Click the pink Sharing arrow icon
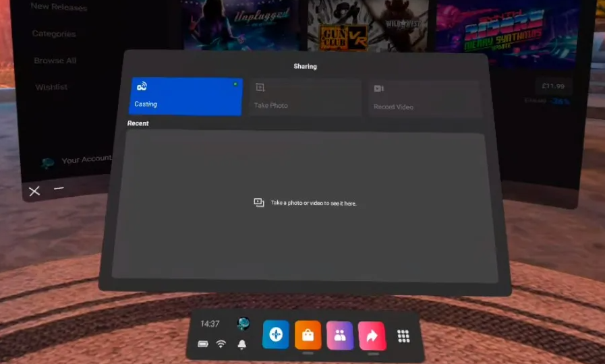Image resolution: width=605 pixels, height=364 pixels. (372, 336)
